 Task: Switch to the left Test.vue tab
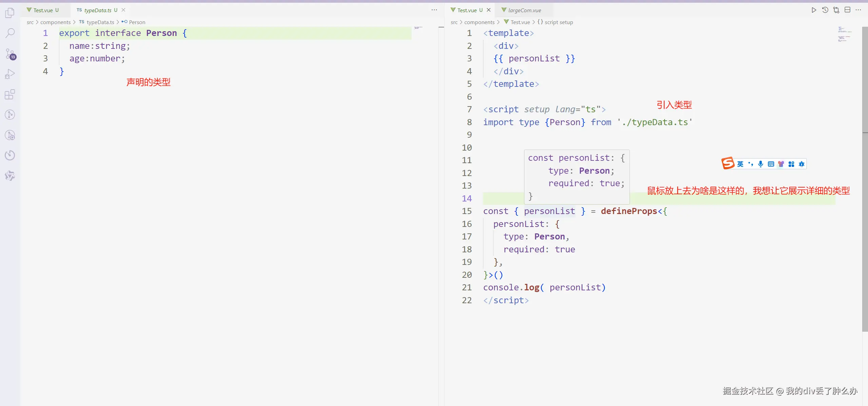(43, 10)
